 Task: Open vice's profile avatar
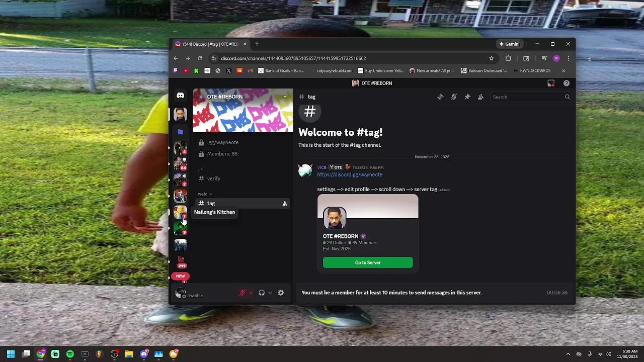pyautogui.click(x=305, y=171)
